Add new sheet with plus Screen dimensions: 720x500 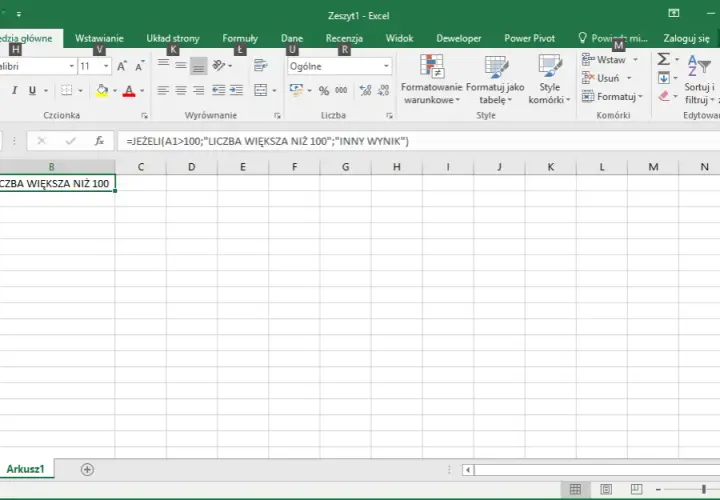[x=87, y=469]
